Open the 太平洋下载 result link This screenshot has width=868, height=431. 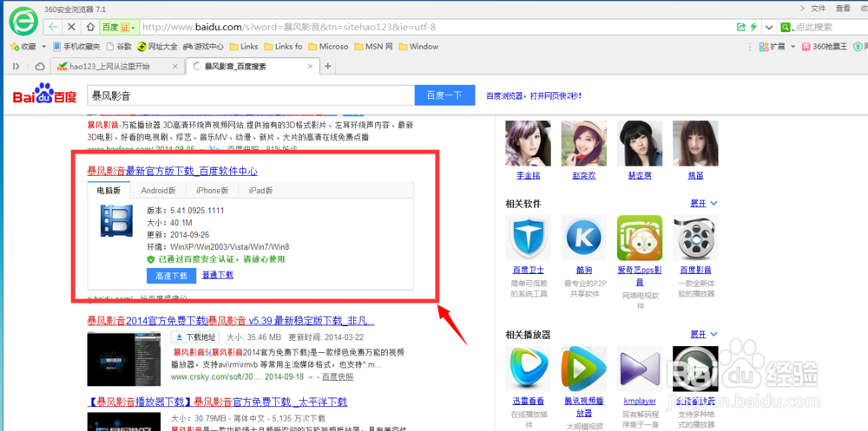click(x=217, y=402)
